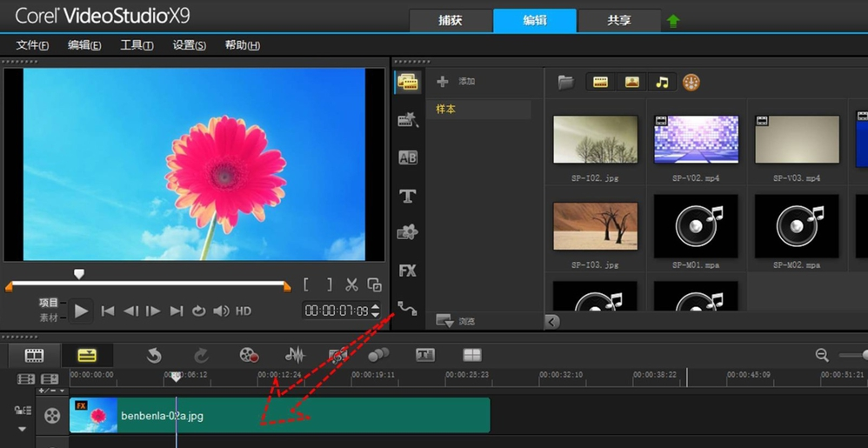
Task: Select the SP-I02.jpg thumbnail
Action: click(595, 139)
